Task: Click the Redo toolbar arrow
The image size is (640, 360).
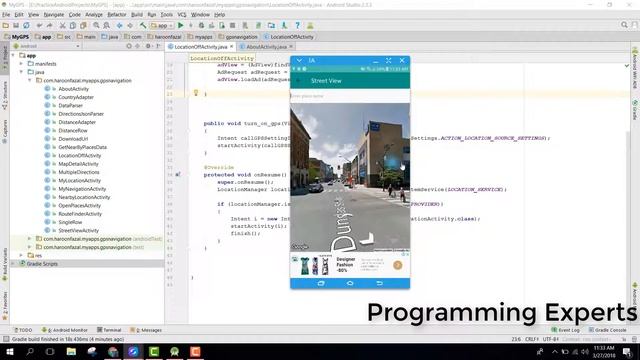Action: click(49, 25)
